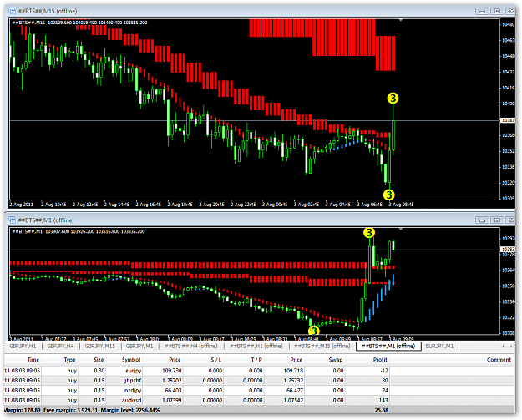
Task: Sort trades by the Symbol column header
Action: [131, 360]
